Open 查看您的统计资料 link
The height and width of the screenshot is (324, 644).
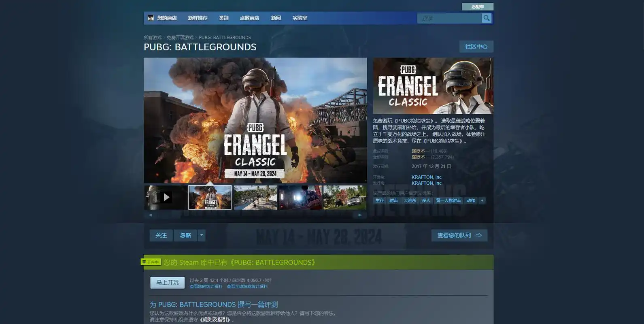[x=206, y=286]
